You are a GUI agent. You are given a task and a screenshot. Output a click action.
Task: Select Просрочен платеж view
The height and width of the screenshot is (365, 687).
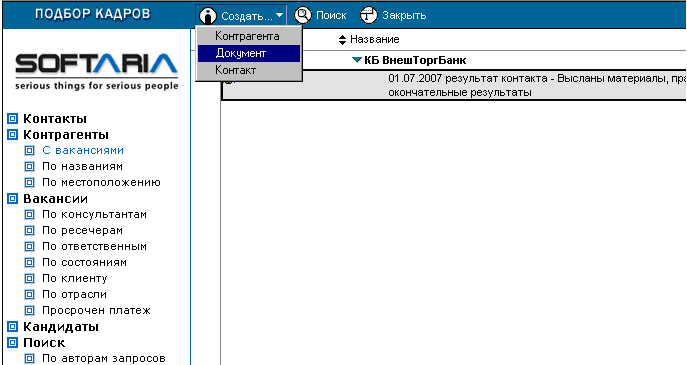pos(96,311)
